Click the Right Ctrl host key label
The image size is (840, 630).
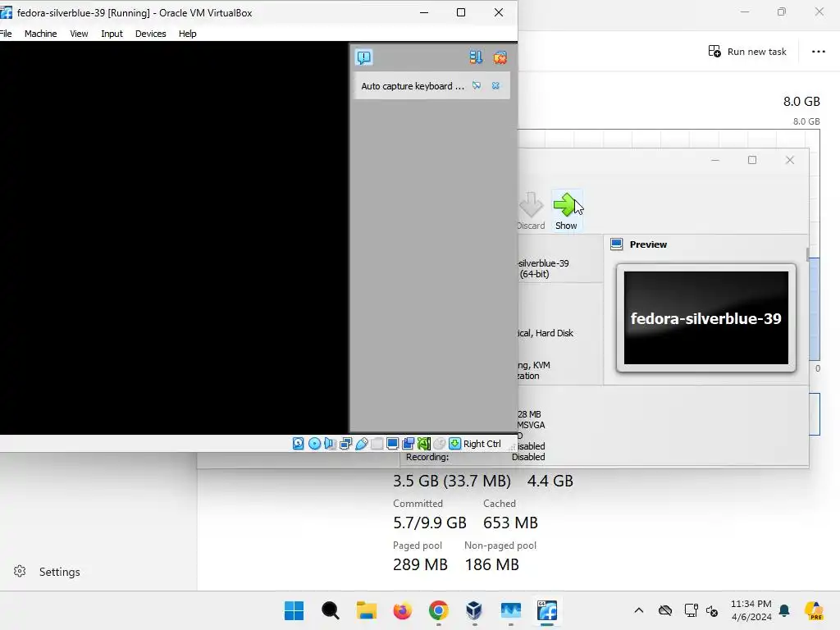pyautogui.click(x=482, y=444)
